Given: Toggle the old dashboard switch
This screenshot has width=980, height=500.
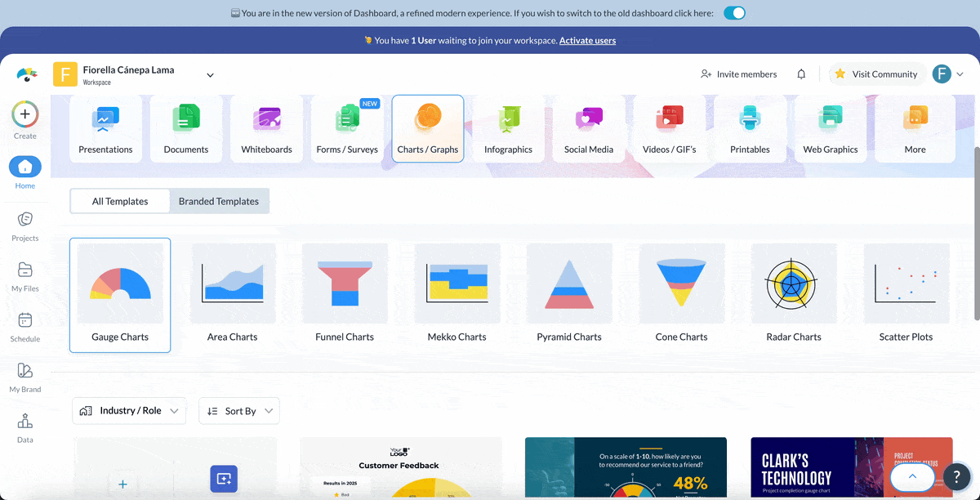Looking at the screenshot, I should [734, 13].
